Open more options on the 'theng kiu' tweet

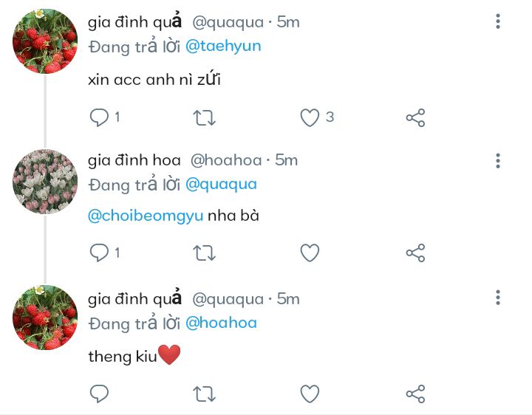498,298
